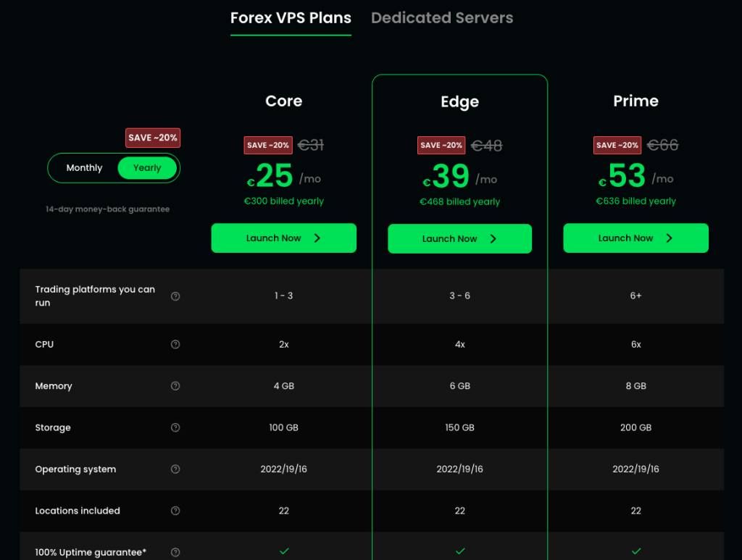Image resolution: width=742 pixels, height=560 pixels.
Task: Click the Edge plan €39 price
Action: point(451,177)
